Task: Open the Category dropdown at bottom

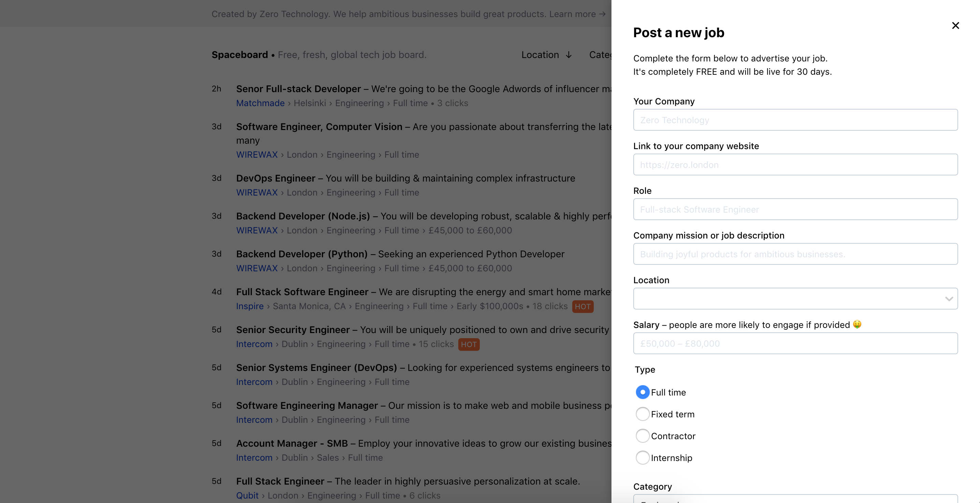Action: click(795, 499)
